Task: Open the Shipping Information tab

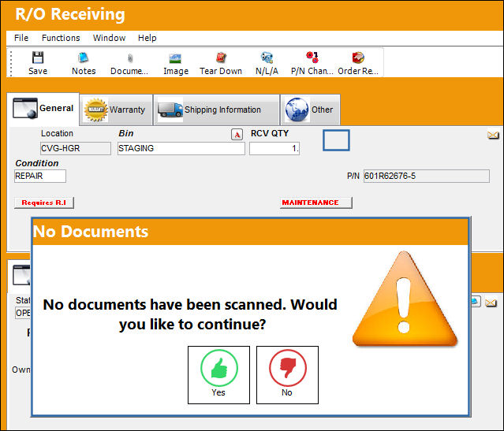Action: pyautogui.click(x=216, y=110)
